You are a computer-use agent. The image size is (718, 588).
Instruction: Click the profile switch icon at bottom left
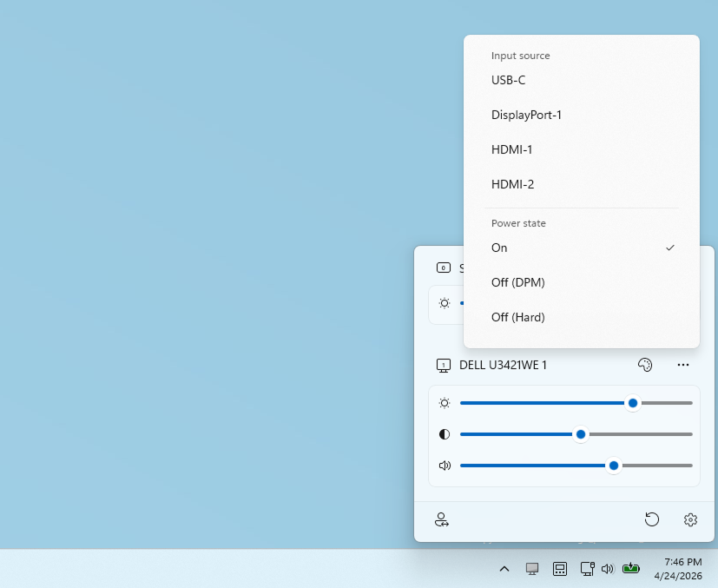coord(442,519)
